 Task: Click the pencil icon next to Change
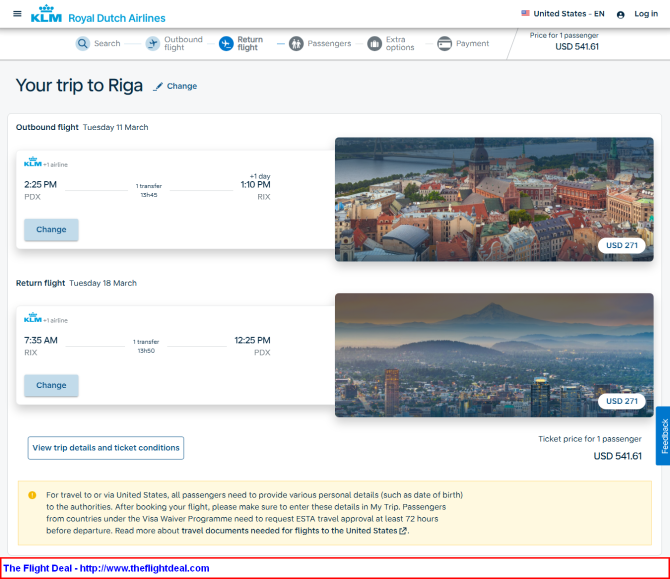pos(158,86)
